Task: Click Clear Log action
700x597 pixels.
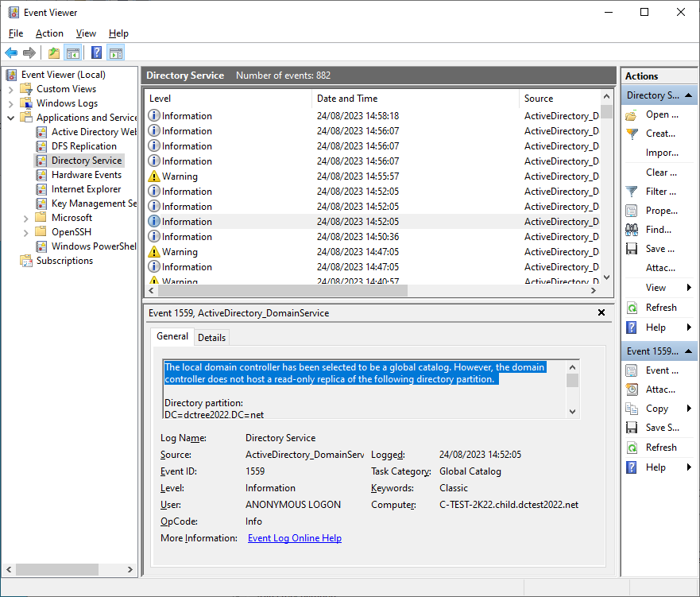Action: 661,173
